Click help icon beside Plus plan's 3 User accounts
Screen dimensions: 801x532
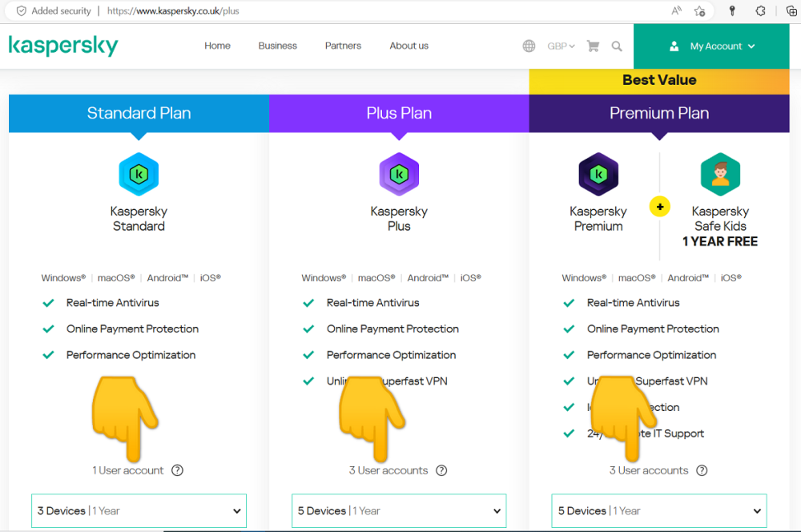(441, 470)
